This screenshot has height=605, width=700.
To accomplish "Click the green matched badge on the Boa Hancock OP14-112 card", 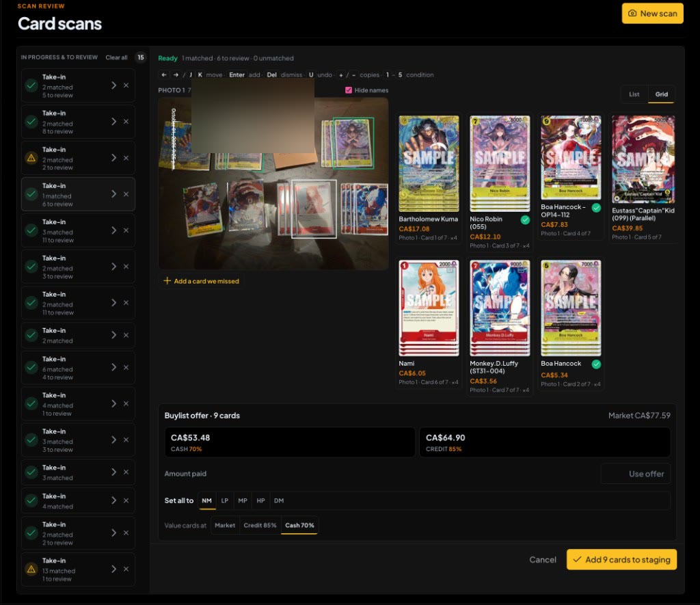I will (596, 208).
